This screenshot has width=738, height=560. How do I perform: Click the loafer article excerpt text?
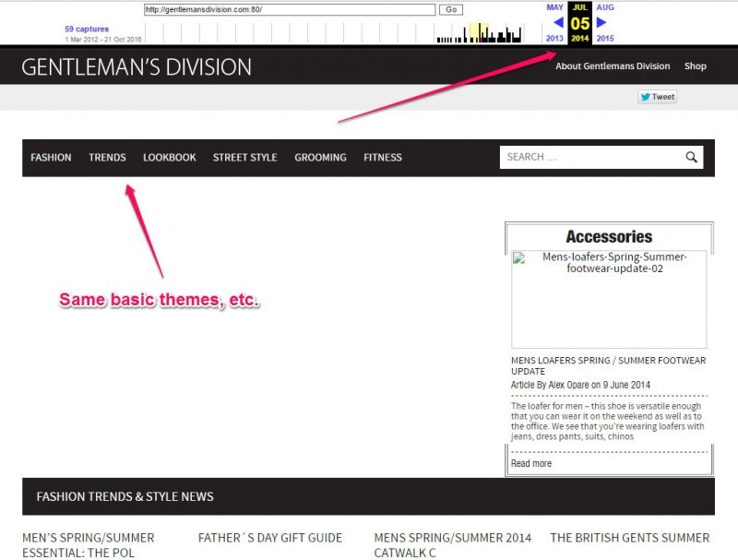[x=608, y=422]
